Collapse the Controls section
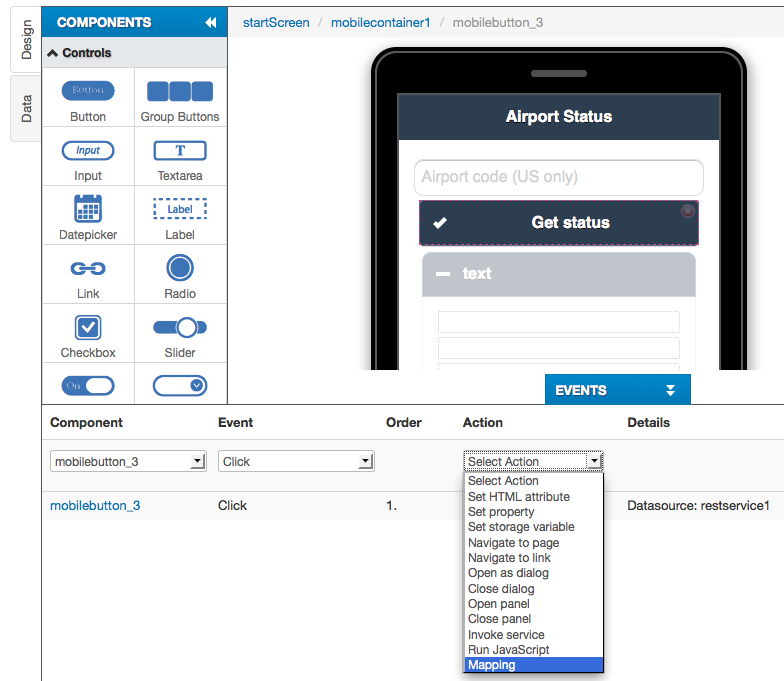Screen dimensions: 784x681 coord(52,52)
